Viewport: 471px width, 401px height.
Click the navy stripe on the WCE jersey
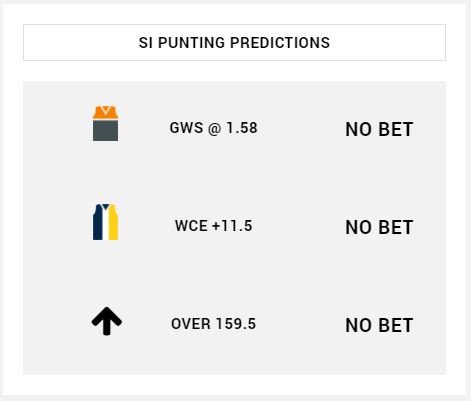(97, 222)
